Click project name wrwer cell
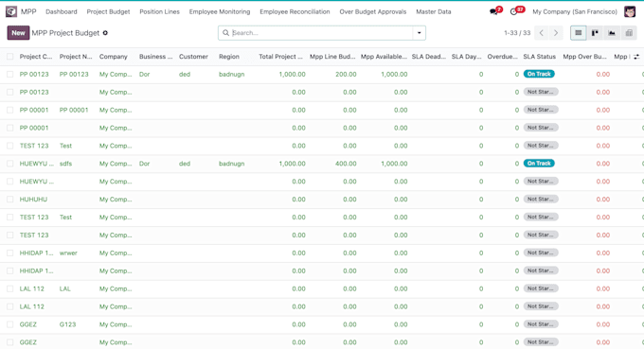 click(68, 253)
